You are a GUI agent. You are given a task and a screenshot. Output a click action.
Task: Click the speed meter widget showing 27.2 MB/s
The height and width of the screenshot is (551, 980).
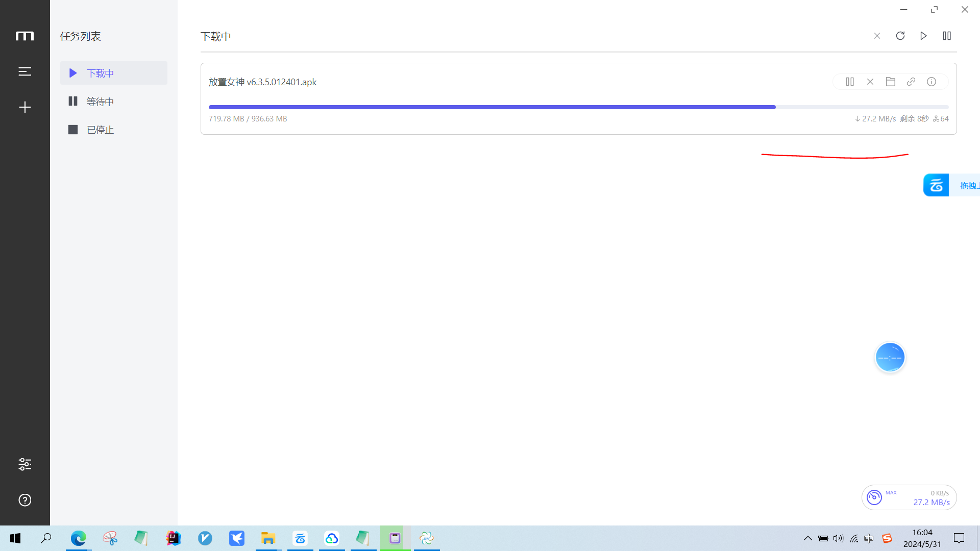click(909, 497)
